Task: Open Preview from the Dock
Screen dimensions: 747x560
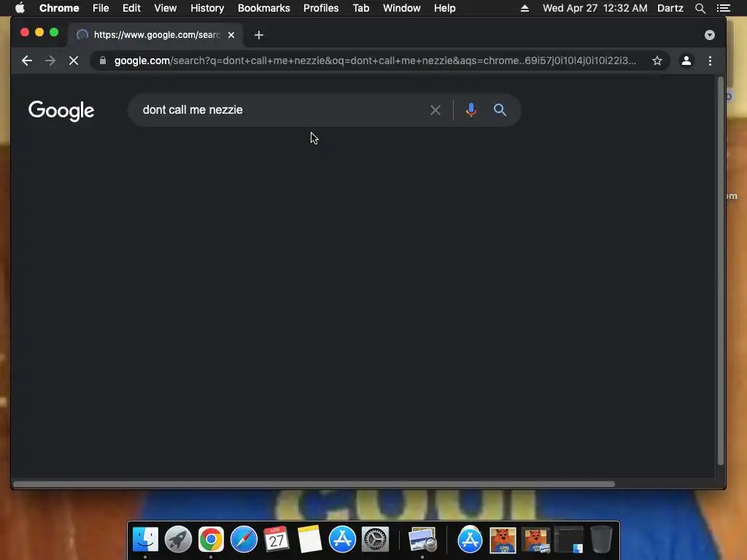Action: tap(422, 540)
